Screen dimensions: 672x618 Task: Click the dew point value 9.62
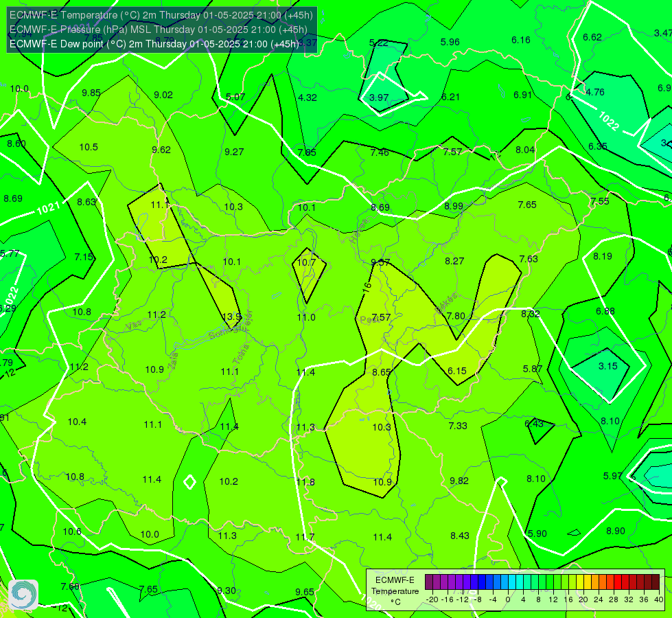161,150
